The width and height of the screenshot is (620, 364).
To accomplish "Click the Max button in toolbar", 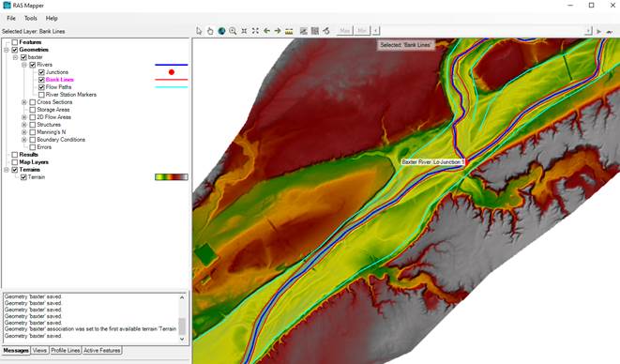I will tap(345, 31).
